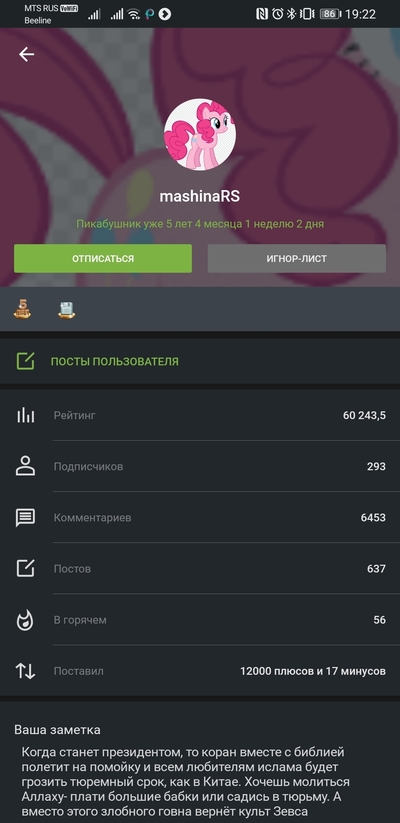The height and width of the screenshot is (823, 400).
Task: Tap the comments speech bubble icon
Action: click(25, 518)
